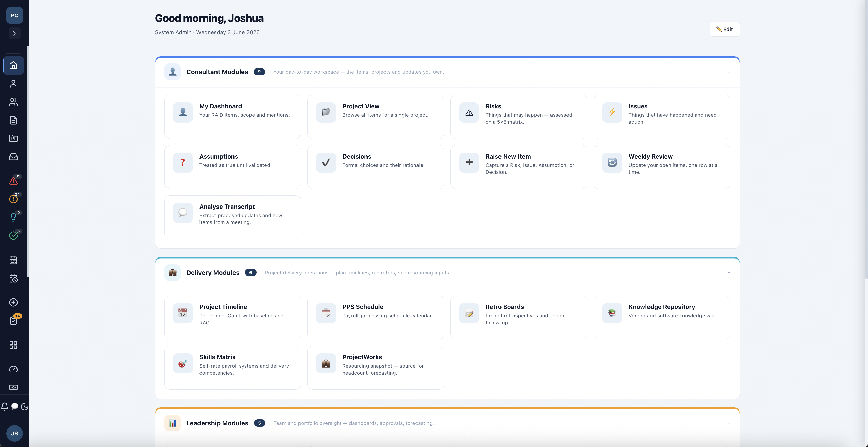The height and width of the screenshot is (447, 868).
Task: Open the Decisions card
Action: point(376,167)
